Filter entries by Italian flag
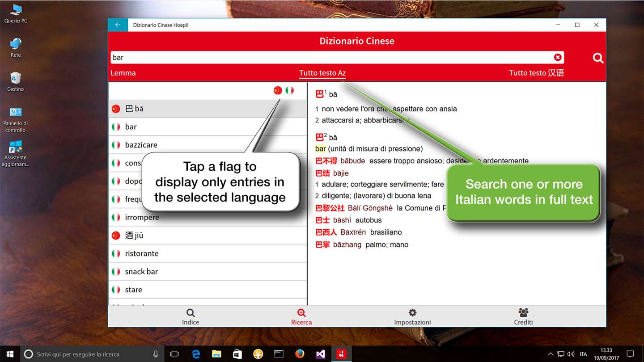644x362 pixels. point(289,90)
